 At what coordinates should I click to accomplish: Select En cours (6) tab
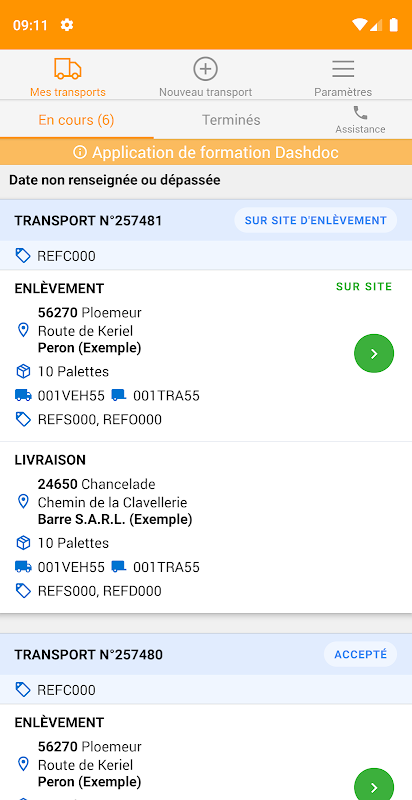click(x=76, y=120)
